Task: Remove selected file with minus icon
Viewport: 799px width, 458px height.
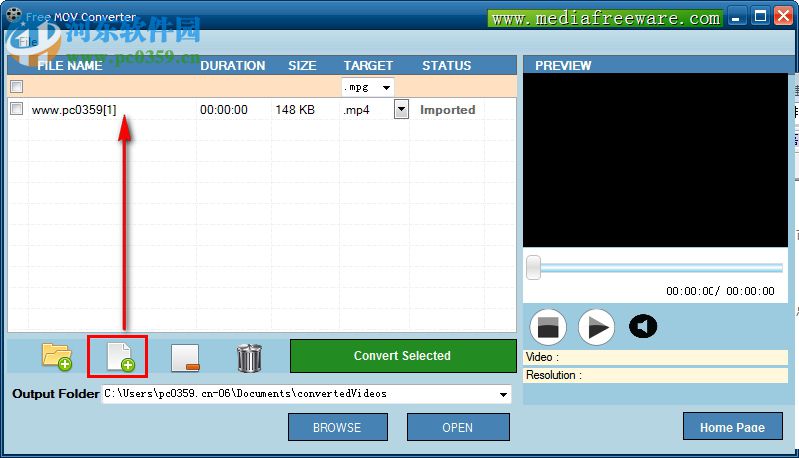Action: point(185,358)
